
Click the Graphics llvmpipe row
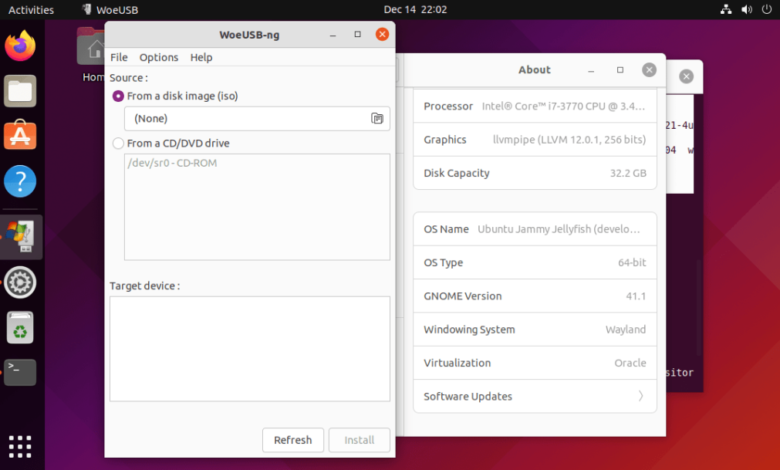coord(535,140)
